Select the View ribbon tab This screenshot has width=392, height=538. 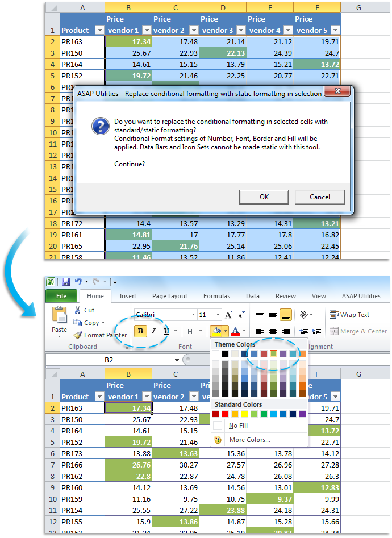pos(319,296)
